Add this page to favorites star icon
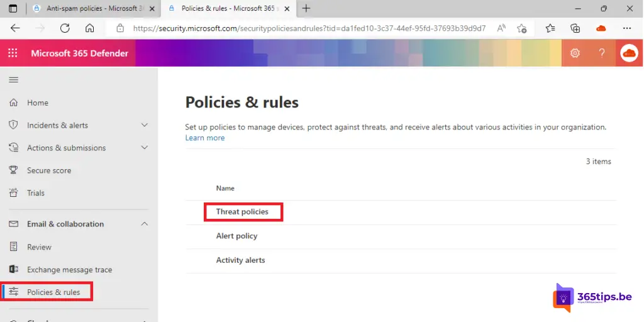 (x=521, y=28)
